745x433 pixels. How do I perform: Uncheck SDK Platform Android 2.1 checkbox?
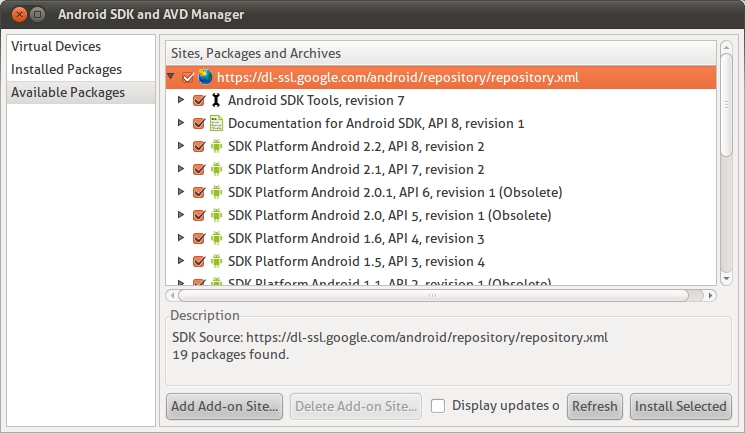pyautogui.click(x=199, y=169)
